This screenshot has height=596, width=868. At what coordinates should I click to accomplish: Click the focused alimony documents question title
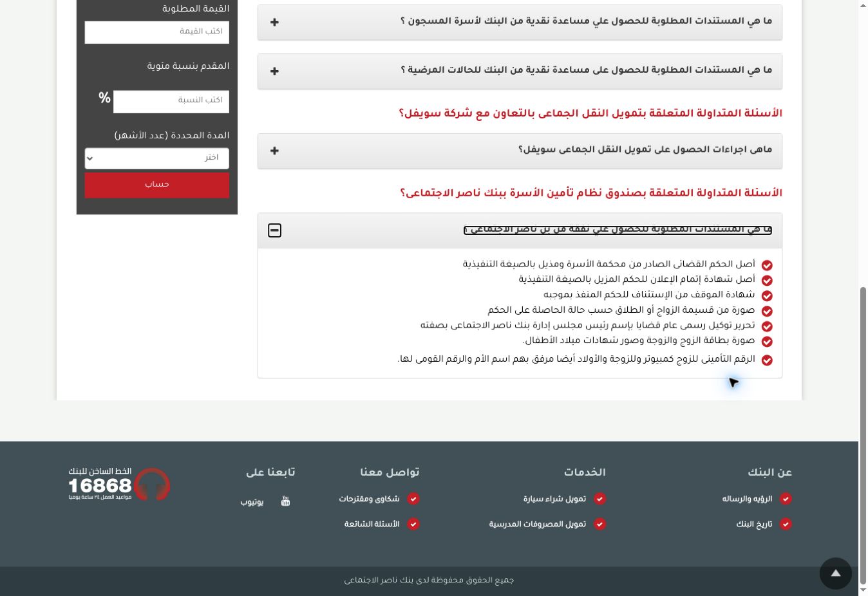pyautogui.click(x=618, y=230)
